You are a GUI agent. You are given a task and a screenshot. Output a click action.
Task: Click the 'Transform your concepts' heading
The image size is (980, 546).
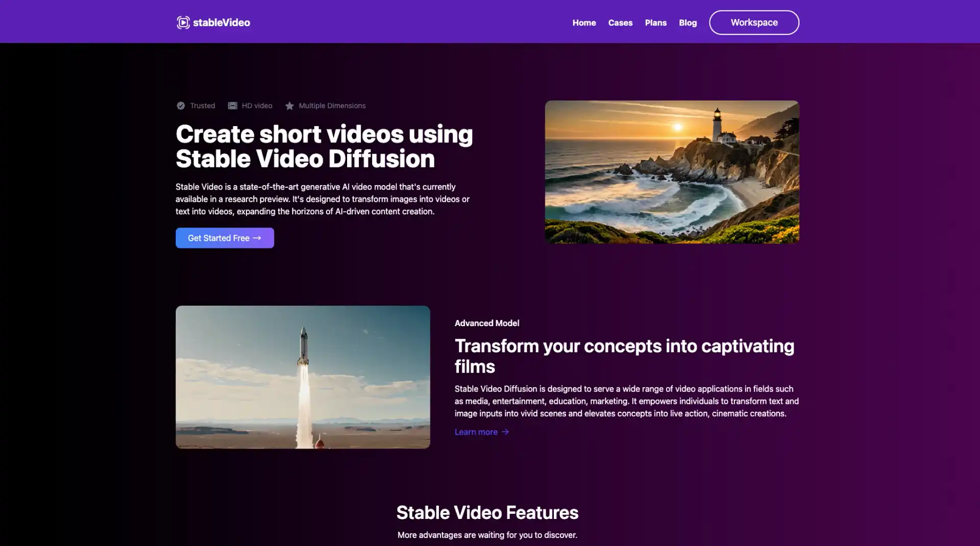point(624,356)
